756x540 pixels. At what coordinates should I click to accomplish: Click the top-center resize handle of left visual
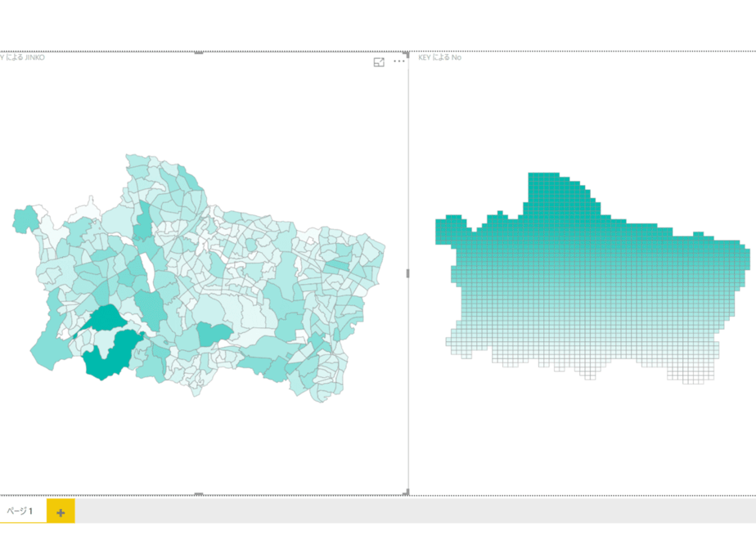(198, 52)
